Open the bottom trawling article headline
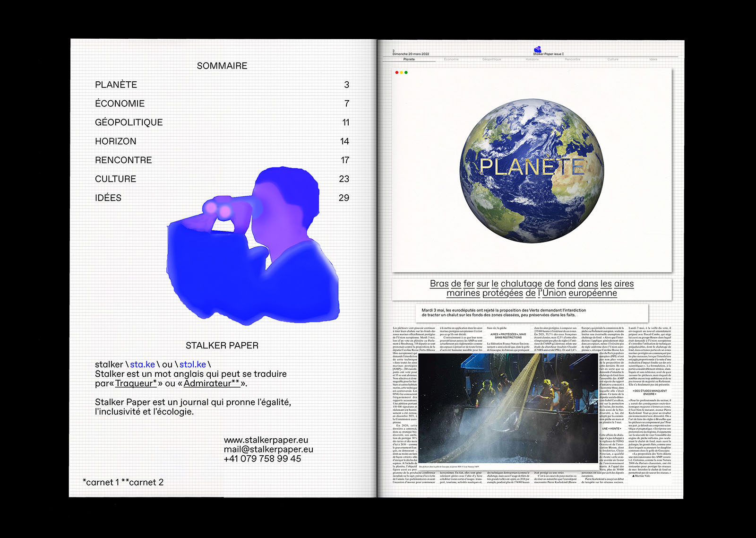756x538 pixels. pos(532,288)
